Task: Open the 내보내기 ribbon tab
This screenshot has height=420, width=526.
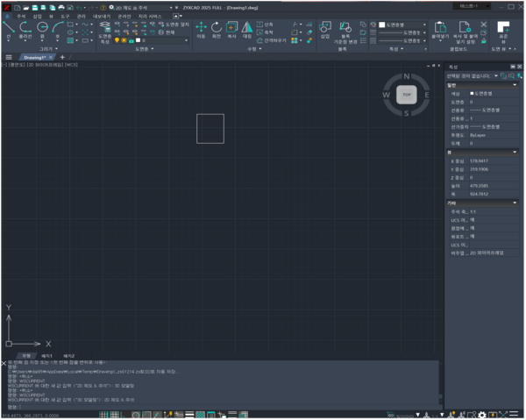Action: pos(102,16)
